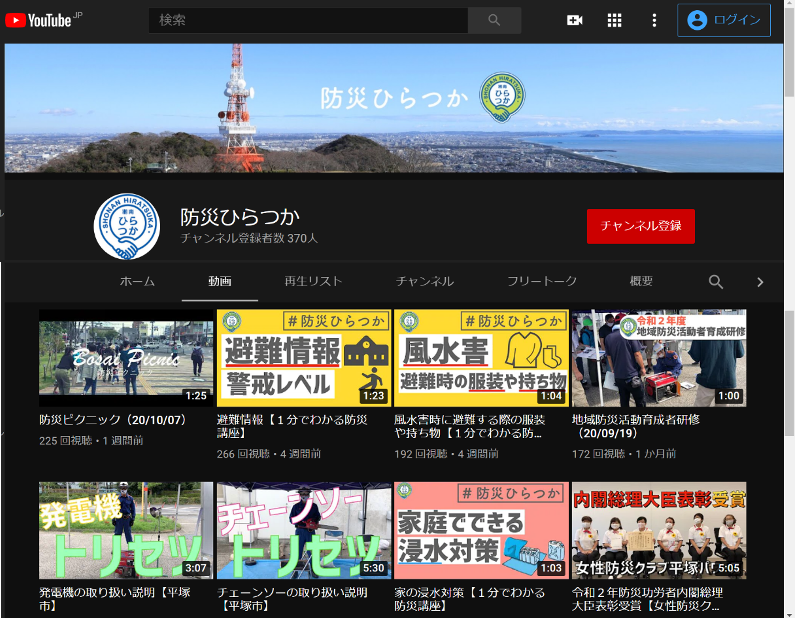796x618 pixels.
Task: Click the YouTube logo home icon
Action: point(38,20)
